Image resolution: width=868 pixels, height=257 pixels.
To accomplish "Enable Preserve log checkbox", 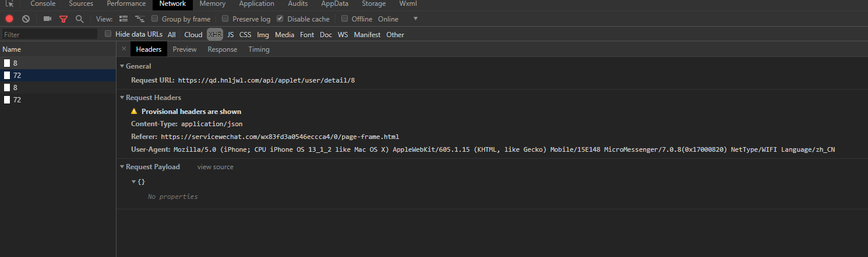I will click(x=225, y=19).
